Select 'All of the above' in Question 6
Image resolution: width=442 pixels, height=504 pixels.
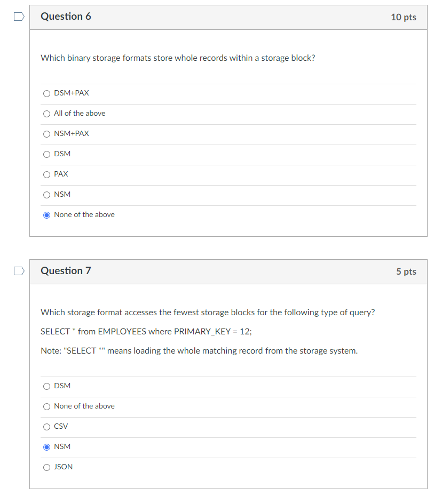click(46, 114)
